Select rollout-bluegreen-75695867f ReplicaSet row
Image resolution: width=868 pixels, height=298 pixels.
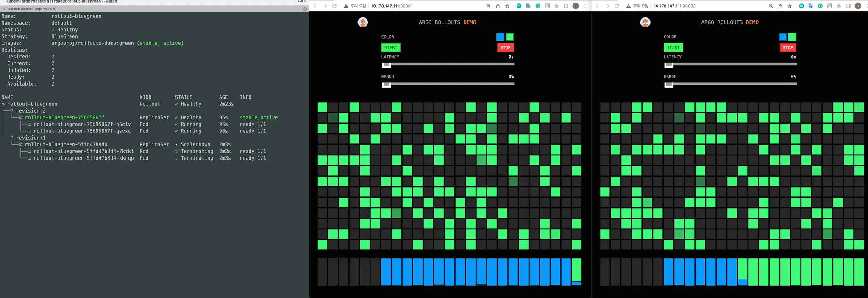coord(140,117)
